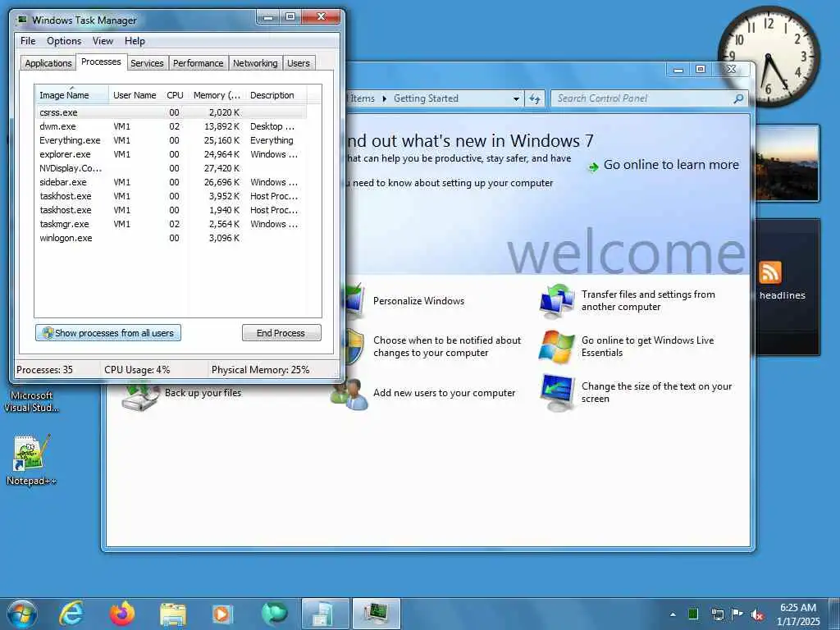The image size is (840, 630).
Task: Sort by the Memory column header
Action: pos(217,95)
